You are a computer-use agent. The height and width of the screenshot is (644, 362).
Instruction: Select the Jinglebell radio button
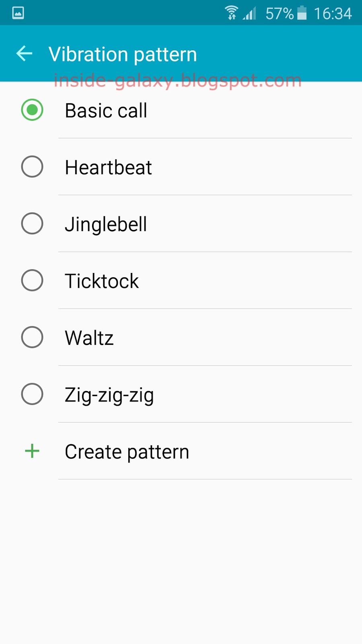click(32, 223)
